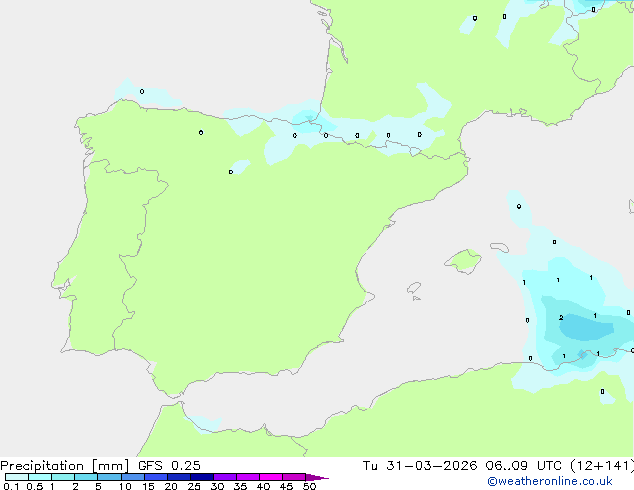The height and width of the screenshot is (490, 634).
Task: Click the 'Tu 31-03-2026' date text
Action: pyautogui.click(x=420, y=466)
